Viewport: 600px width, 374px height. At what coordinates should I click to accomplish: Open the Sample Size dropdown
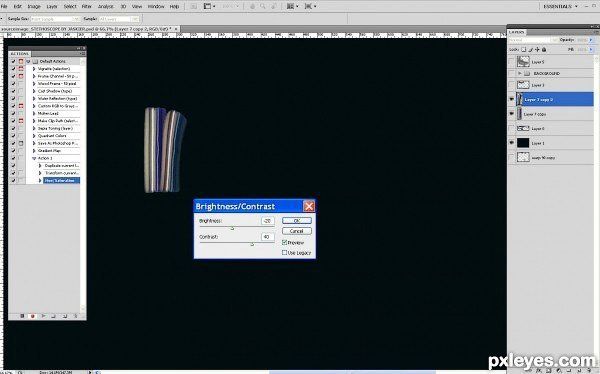pos(55,19)
